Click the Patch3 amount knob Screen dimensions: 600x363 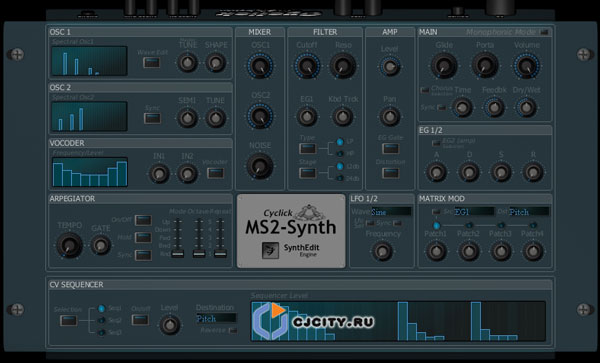pos(501,251)
